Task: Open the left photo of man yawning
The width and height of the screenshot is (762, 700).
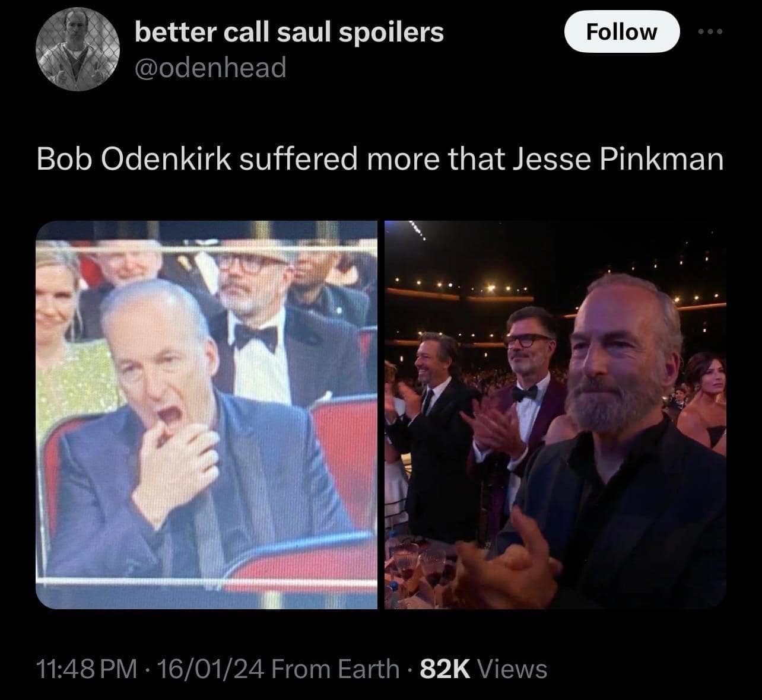Action: pos(207,415)
